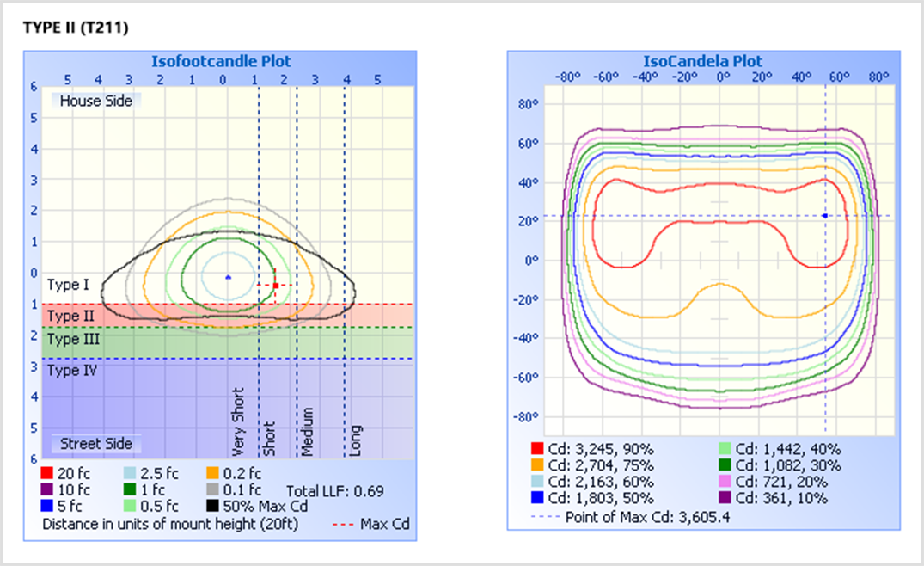Click the pink Cd: 721, 20% swatch
The image size is (924, 566).
click(726, 482)
